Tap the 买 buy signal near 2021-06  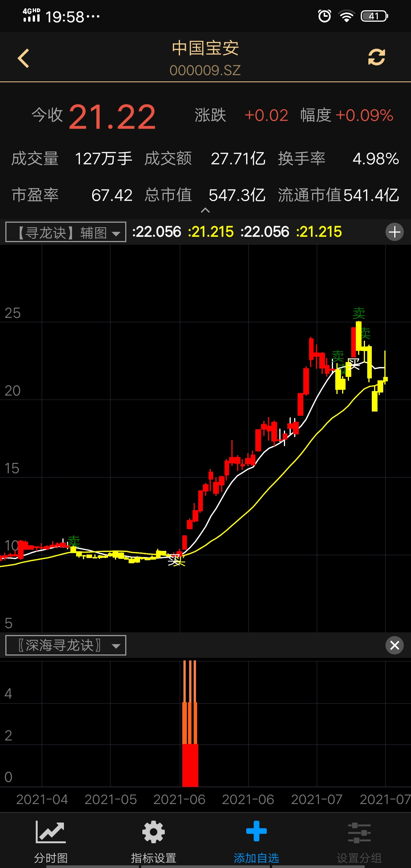click(176, 560)
